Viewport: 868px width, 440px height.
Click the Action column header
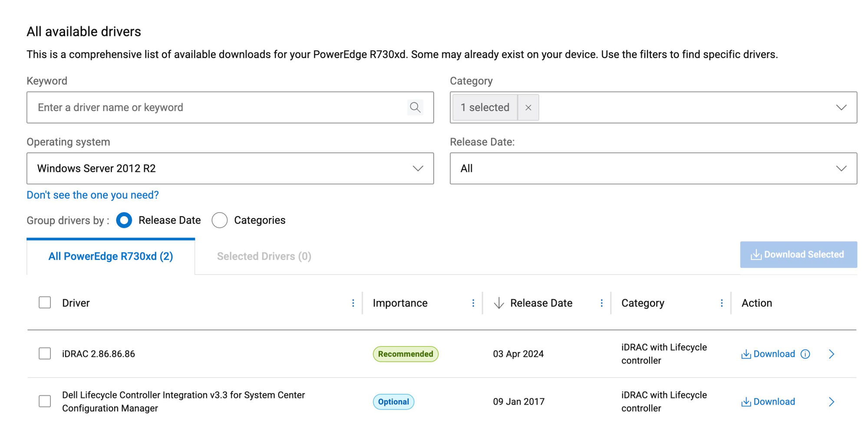757,303
